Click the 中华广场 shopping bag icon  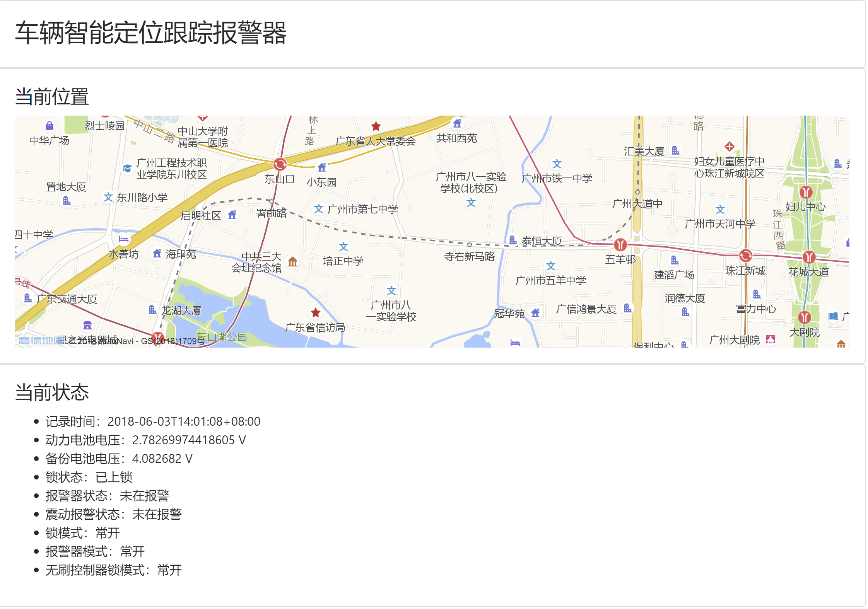pos(50,126)
